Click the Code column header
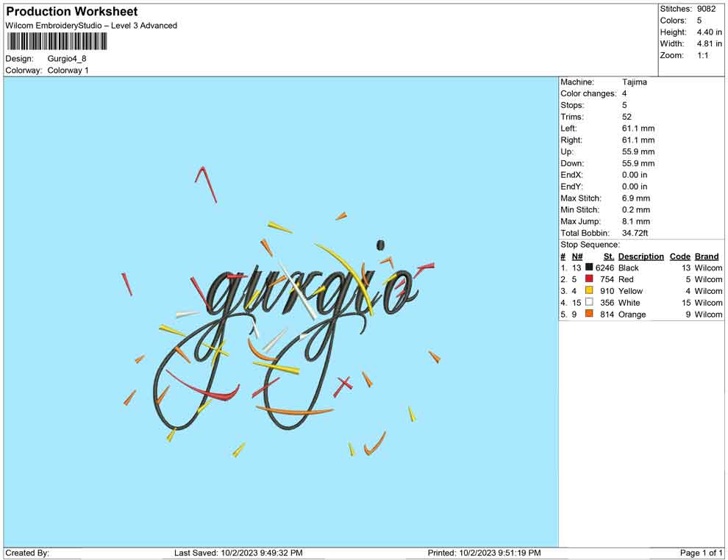The image size is (728, 560). point(680,256)
